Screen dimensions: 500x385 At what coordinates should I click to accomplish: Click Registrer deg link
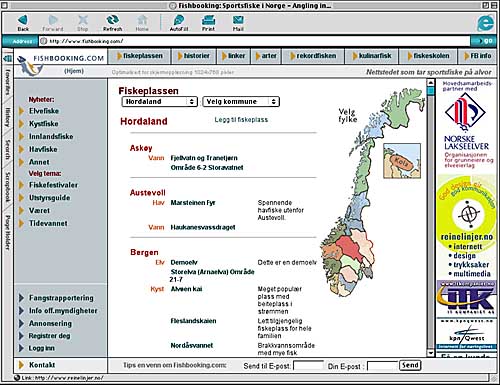coord(49,336)
